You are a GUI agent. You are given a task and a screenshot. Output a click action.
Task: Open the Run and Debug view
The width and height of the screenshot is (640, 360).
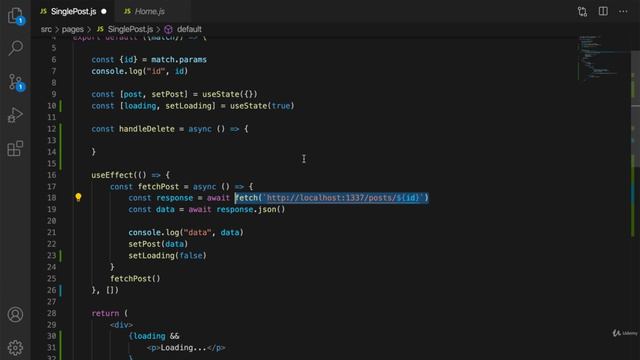(x=16, y=115)
